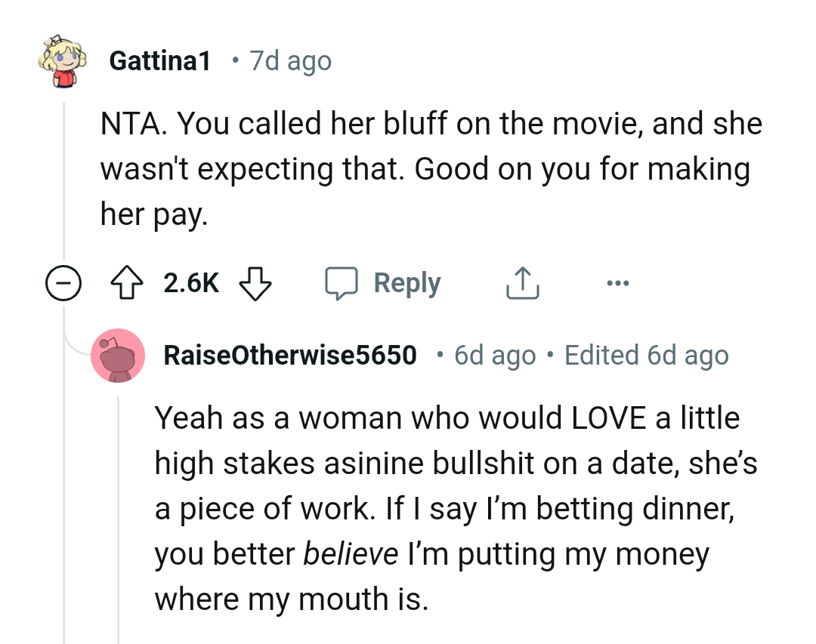Click the 2.6K vote count
This screenshot has height=644, width=816.
coord(190,282)
